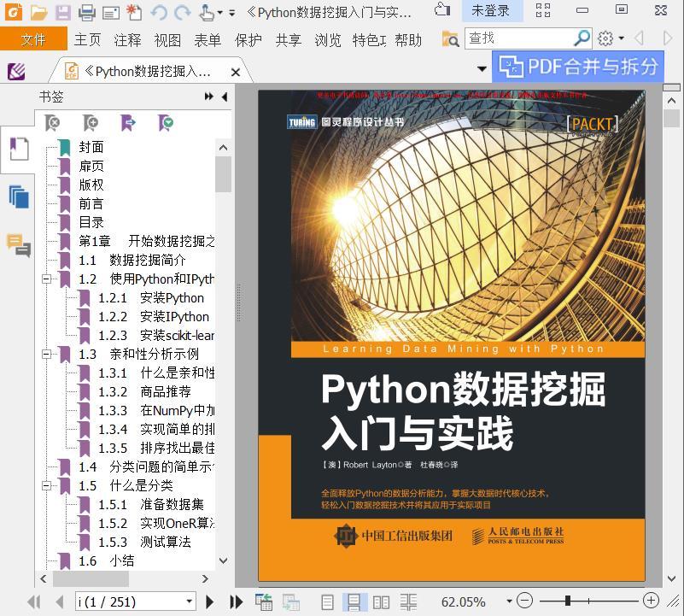Create a new PDF from the star page icon
Viewport: 684px width, 616px height.
tap(134, 13)
